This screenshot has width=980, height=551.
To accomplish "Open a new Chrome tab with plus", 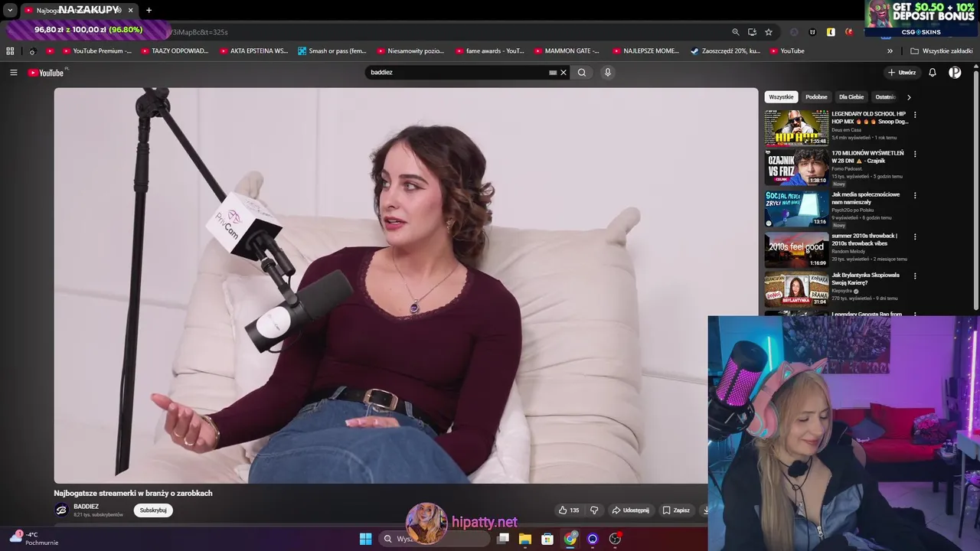I will 149,10.
